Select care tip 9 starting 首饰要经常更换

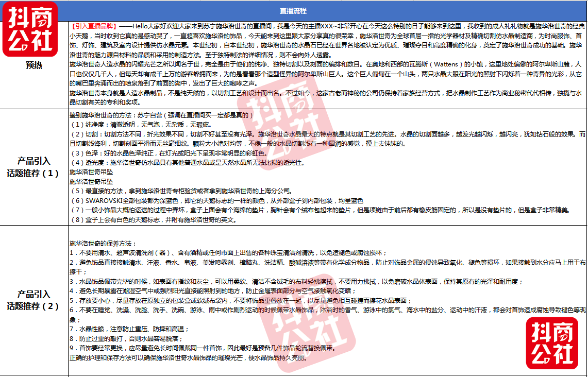pyautogui.click(x=203, y=348)
